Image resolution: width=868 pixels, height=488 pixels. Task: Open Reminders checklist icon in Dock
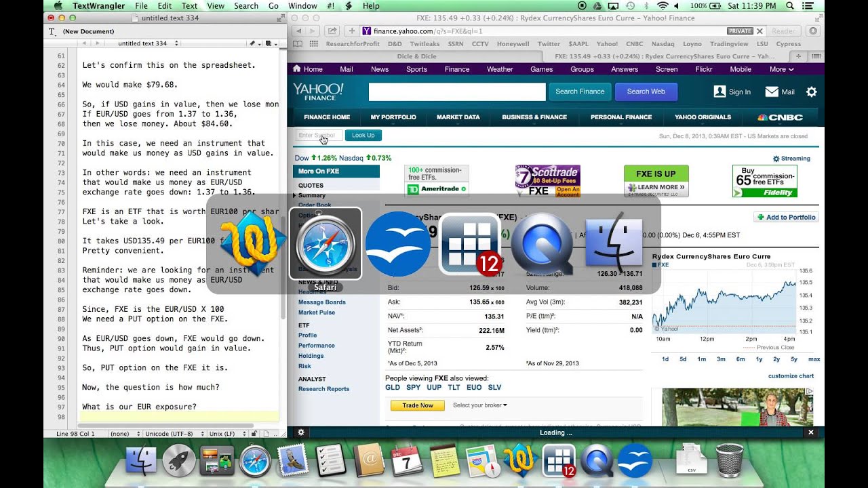tap(331, 461)
